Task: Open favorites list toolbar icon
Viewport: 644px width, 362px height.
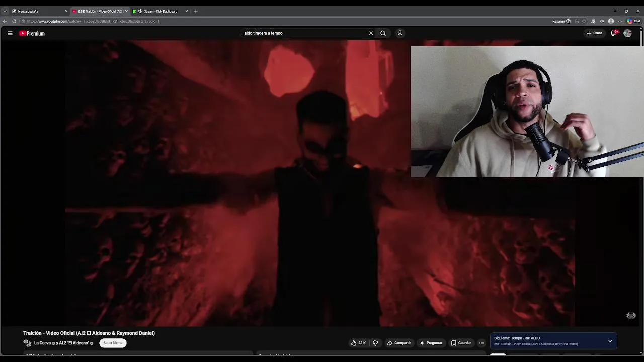Action: click(602, 21)
